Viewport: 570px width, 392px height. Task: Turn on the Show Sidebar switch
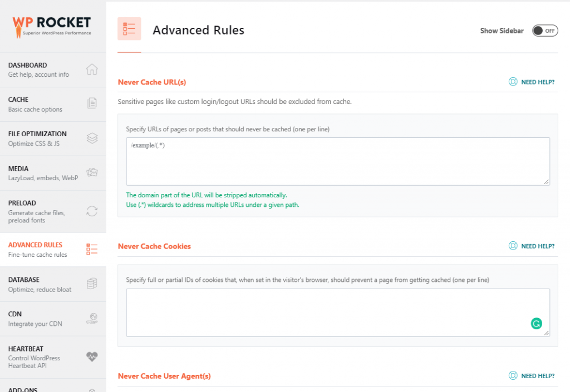point(544,31)
